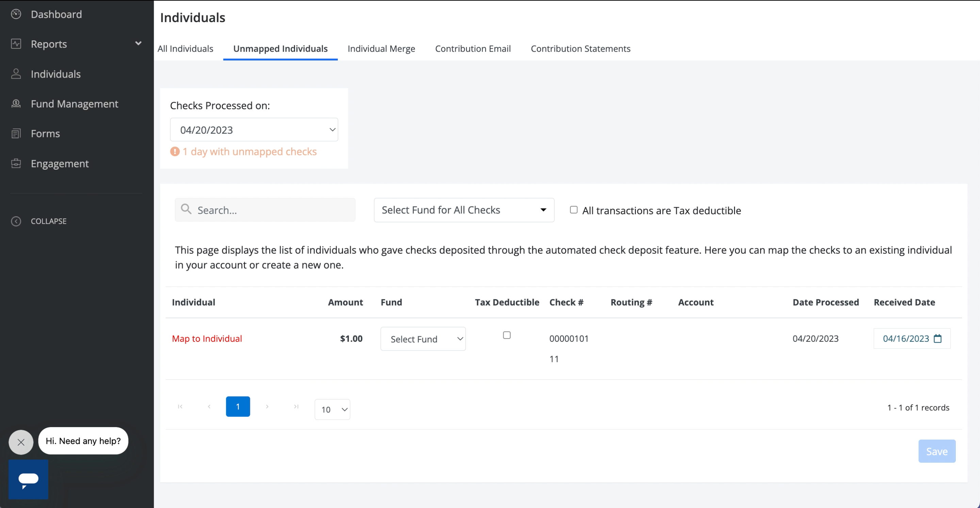The height and width of the screenshot is (508, 980).
Task: Click the Map to Individual link
Action: 207,338
